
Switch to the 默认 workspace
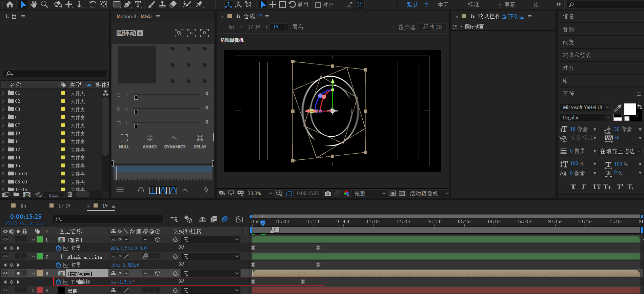pos(412,5)
